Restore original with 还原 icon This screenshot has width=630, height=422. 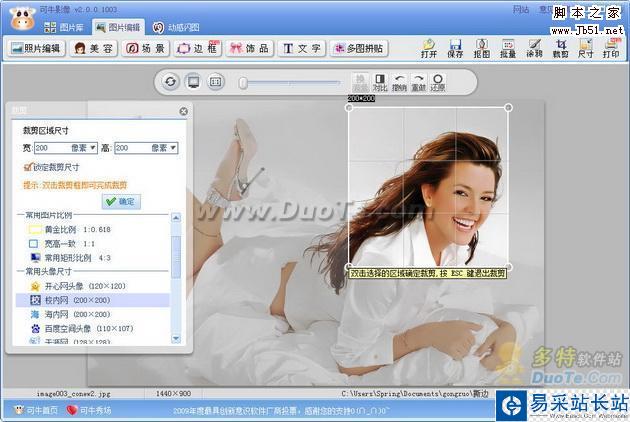(x=438, y=82)
